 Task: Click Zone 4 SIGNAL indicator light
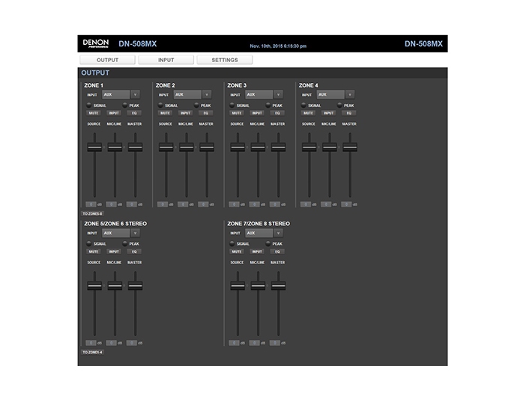303,105
